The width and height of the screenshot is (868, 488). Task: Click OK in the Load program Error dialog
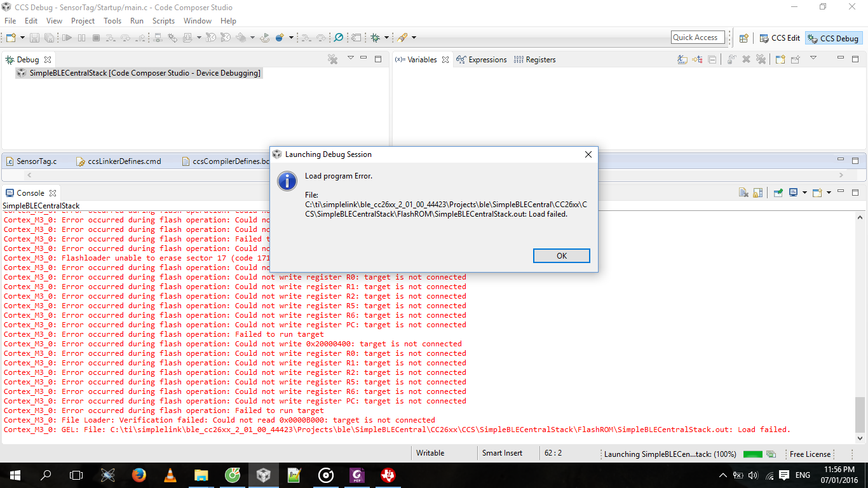tap(562, 255)
